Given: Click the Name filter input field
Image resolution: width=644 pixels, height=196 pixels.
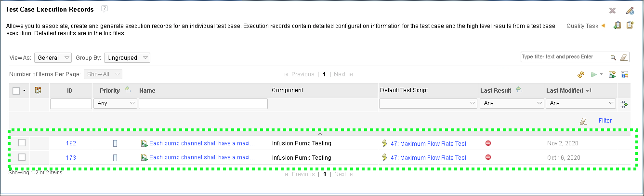Looking at the screenshot, I should click(x=203, y=104).
